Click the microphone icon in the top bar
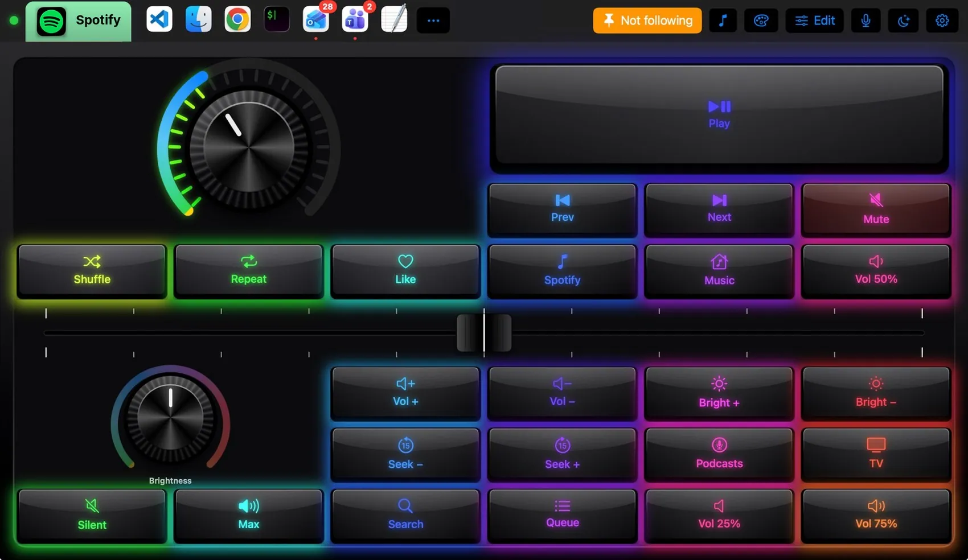968x560 pixels. pyautogui.click(x=866, y=20)
